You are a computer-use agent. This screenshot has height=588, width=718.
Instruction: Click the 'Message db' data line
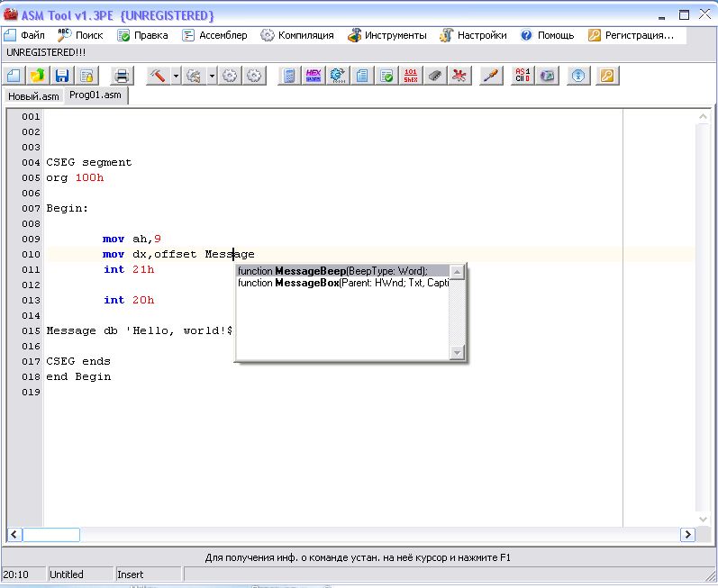coord(140,330)
